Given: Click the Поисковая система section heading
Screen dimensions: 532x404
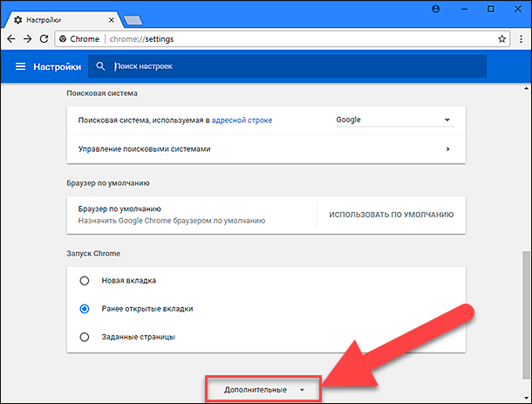Looking at the screenshot, I should (102, 93).
